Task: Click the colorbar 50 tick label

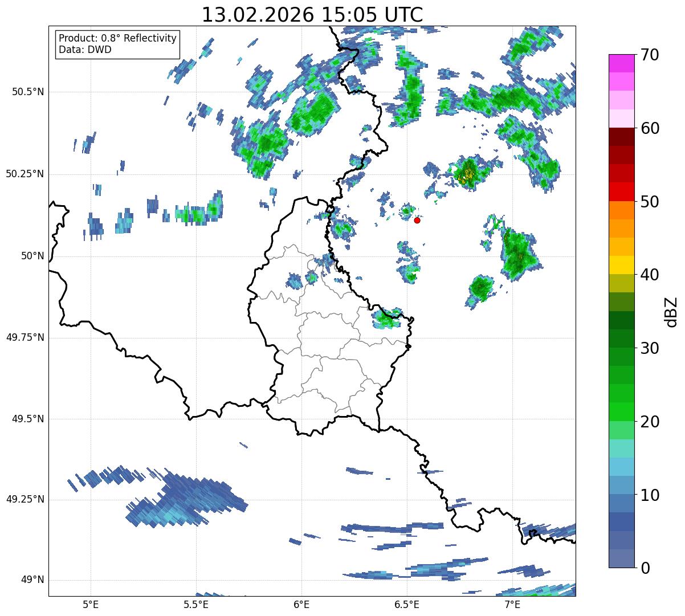Action: click(x=649, y=202)
